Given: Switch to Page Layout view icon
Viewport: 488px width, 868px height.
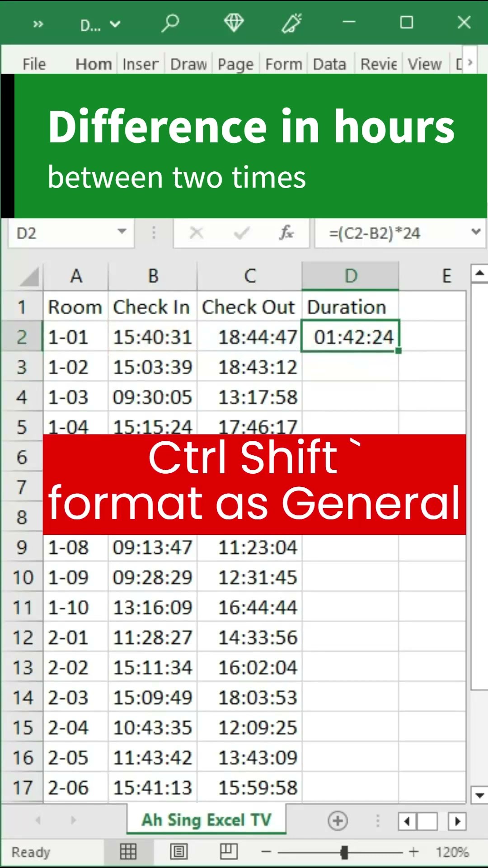Looking at the screenshot, I should point(178,852).
